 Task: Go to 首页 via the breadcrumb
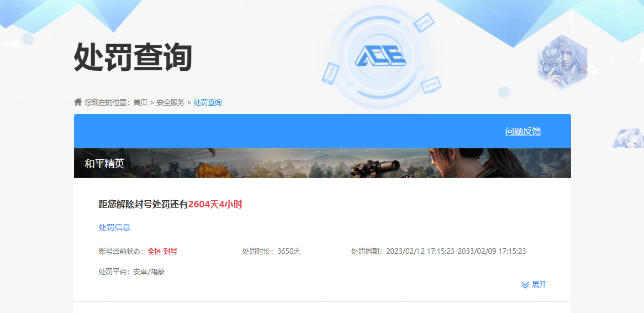[x=140, y=103]
